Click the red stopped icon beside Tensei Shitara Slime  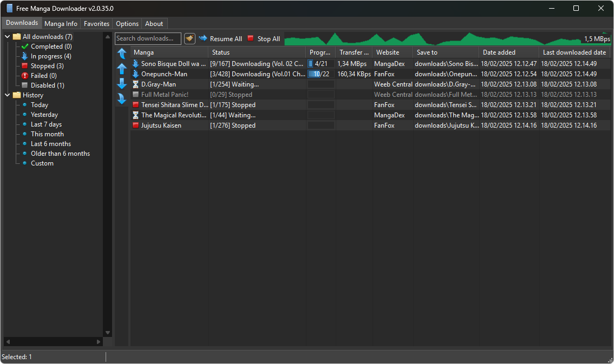(x=135, y=105)
